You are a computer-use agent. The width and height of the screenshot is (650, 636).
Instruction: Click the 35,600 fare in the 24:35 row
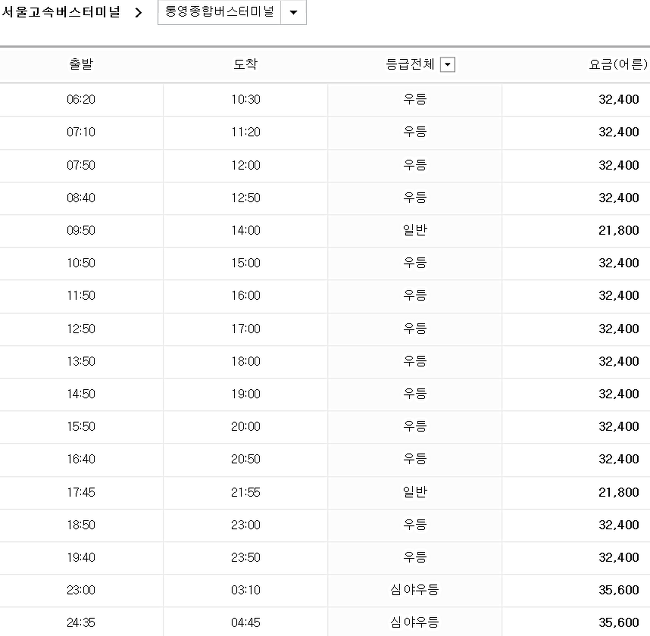click(x=618, y=623)
